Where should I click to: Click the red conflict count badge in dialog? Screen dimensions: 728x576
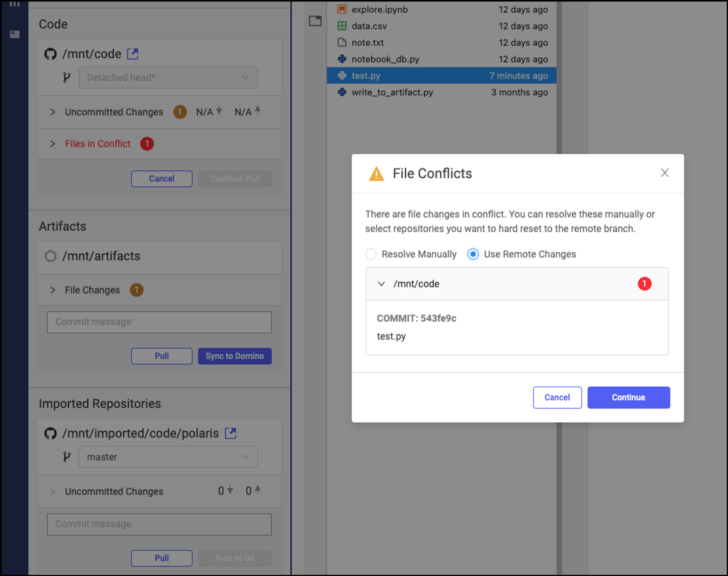pos(645,284)
